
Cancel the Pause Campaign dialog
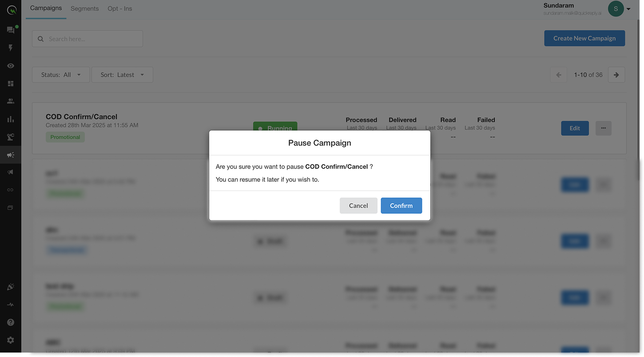click(x=358, y=205)
